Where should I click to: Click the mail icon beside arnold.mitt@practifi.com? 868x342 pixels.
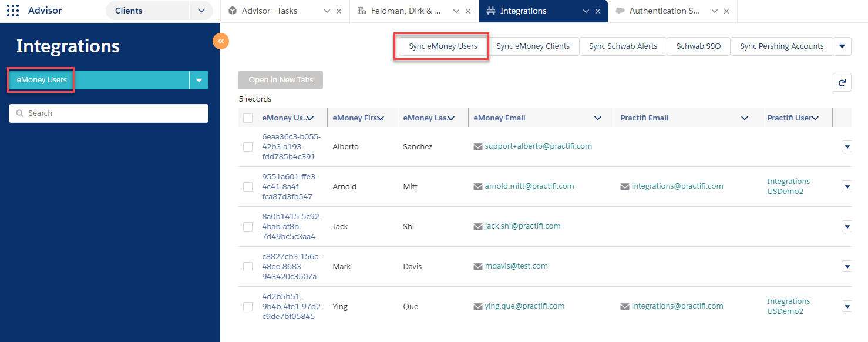[x=478, y=186]
